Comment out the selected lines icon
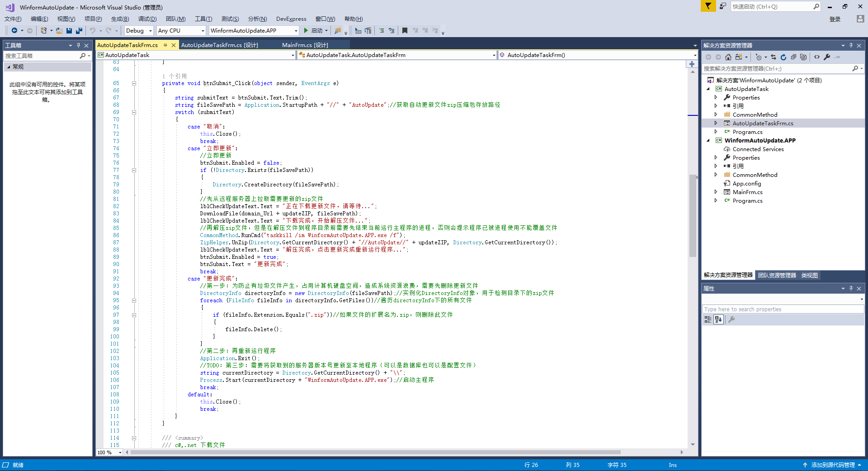 pos(382,31)
